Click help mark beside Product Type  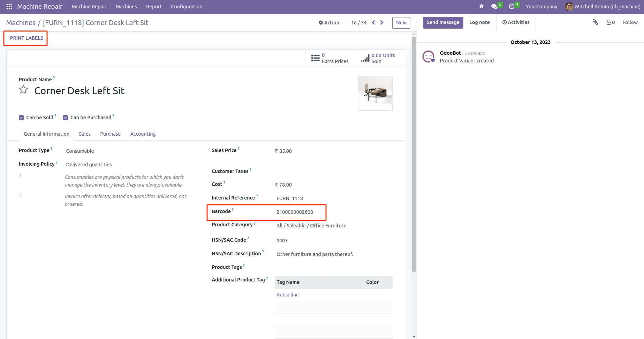click(x=52, y=149)
